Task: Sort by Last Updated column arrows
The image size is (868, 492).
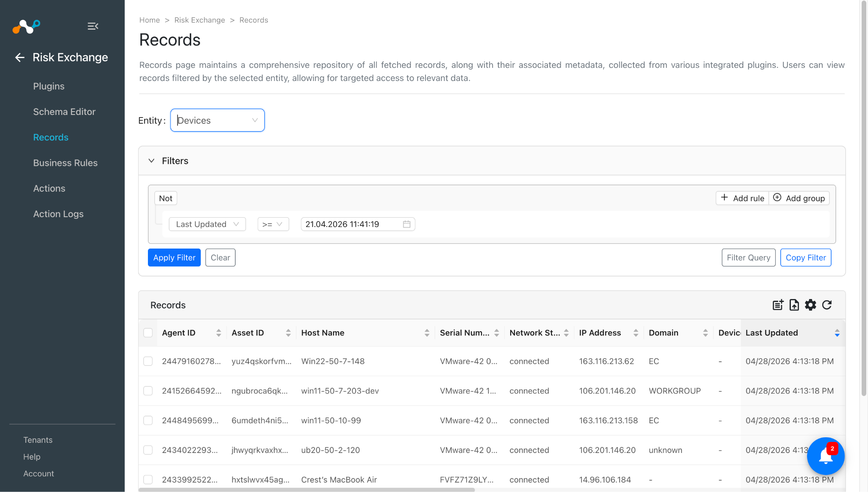Action: coord(837,333)
